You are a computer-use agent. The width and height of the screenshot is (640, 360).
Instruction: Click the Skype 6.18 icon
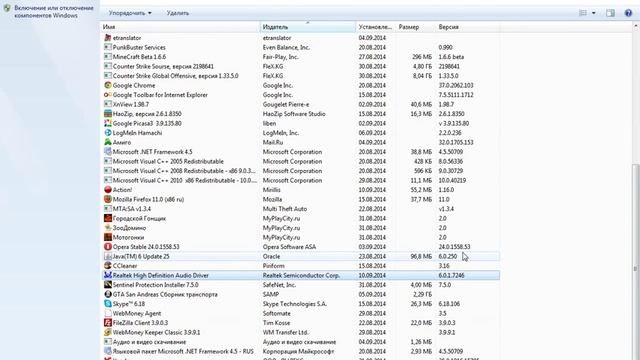point(108,304)
